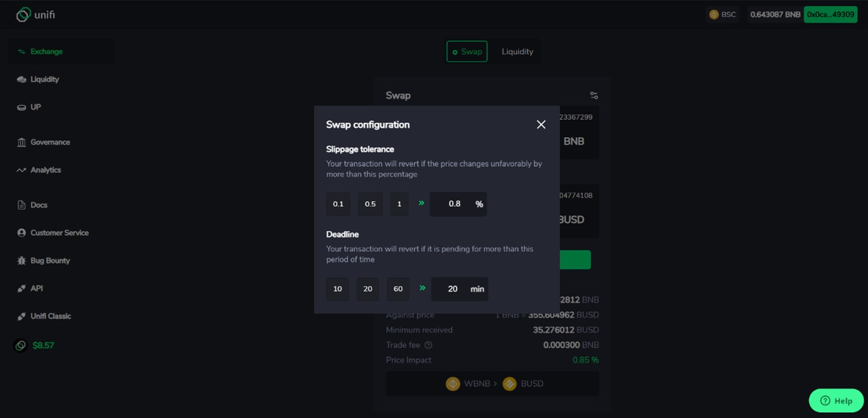Click the Exchange swap arrows icon
This screenshot has width=868, height=418.
click(22, 51)
